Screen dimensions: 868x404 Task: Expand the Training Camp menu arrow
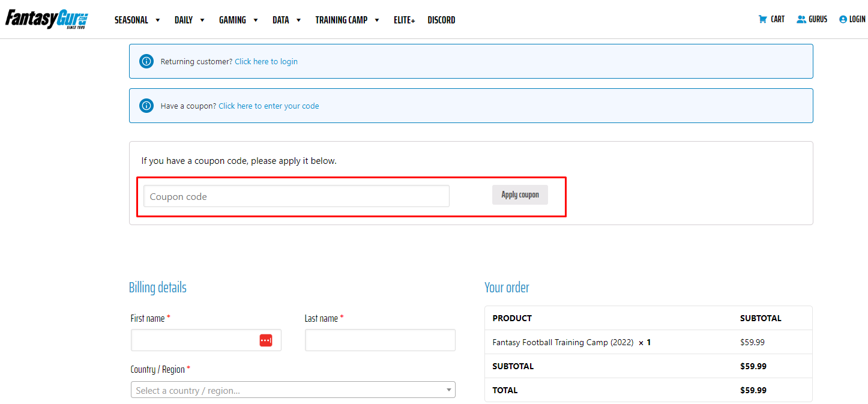pyautogui.click(x=377, y=20)
